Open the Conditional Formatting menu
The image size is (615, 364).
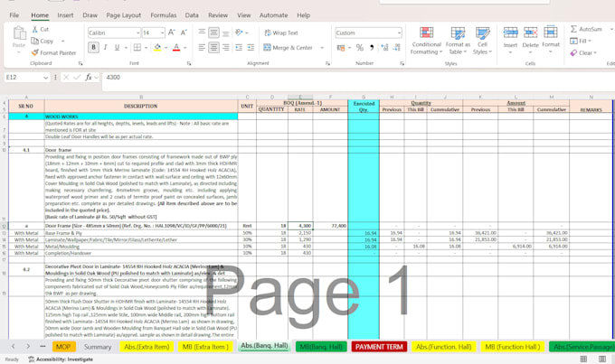click(426, 41)
